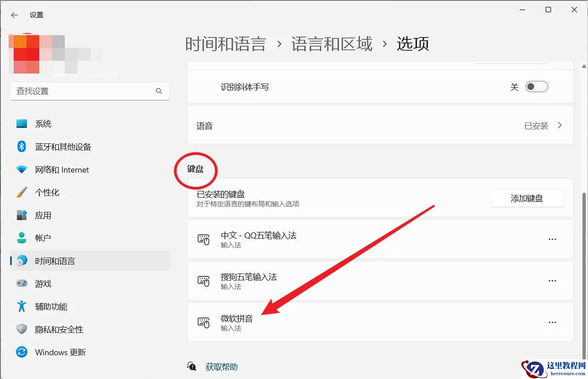Click the 网络和 Internet Wi-Fi icon
588x379 pixels.
coord(21,169)
